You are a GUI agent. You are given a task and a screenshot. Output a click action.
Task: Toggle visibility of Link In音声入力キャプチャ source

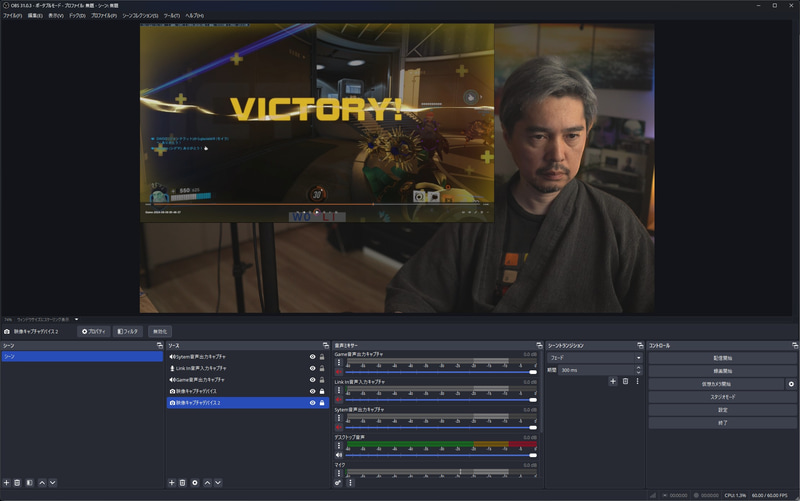click(x=313, y=368)
